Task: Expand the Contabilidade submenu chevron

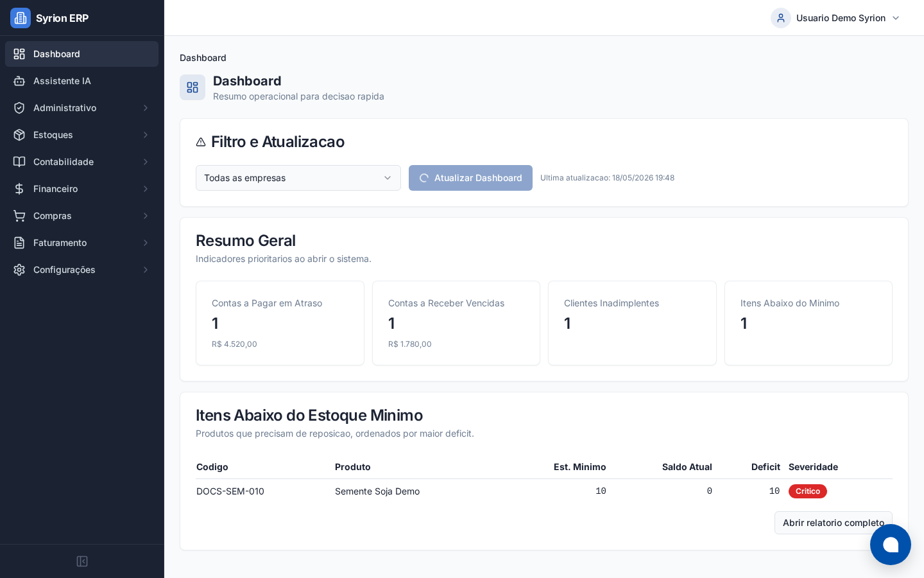Action: pos(146,162)
